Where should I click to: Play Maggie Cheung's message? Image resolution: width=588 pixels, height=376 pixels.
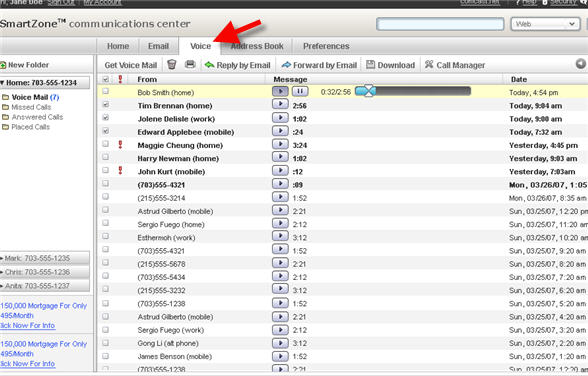point(280,144)
